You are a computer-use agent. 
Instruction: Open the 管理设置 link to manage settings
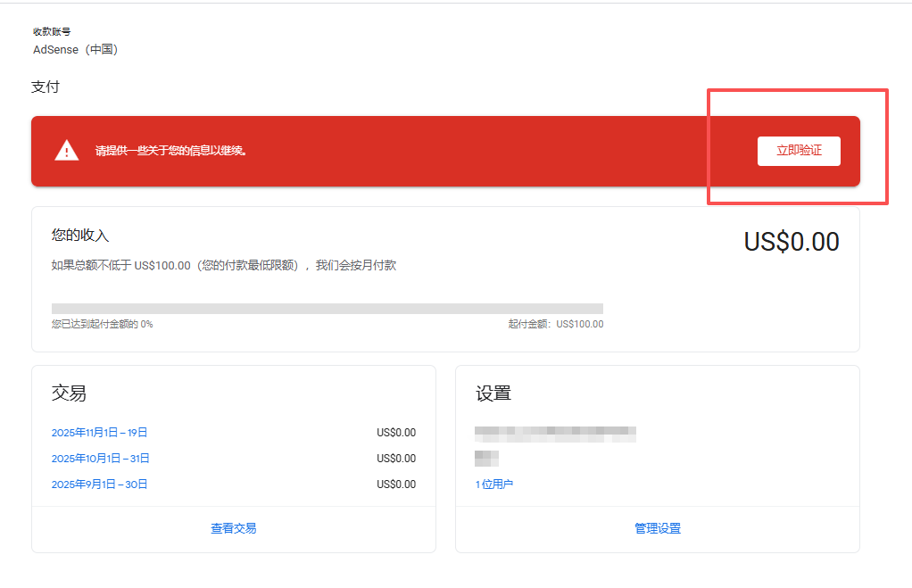point(657,527)
